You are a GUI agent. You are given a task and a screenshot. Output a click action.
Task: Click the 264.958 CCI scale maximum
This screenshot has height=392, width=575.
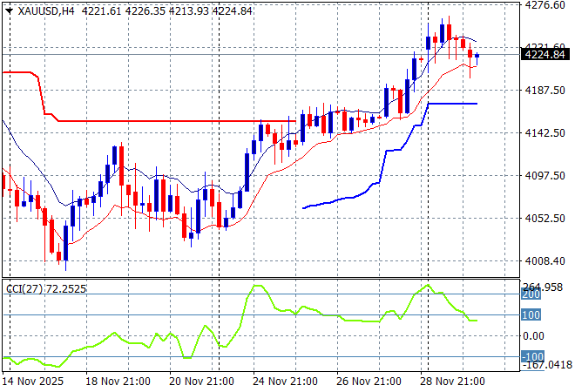click(x=542, y=287)
